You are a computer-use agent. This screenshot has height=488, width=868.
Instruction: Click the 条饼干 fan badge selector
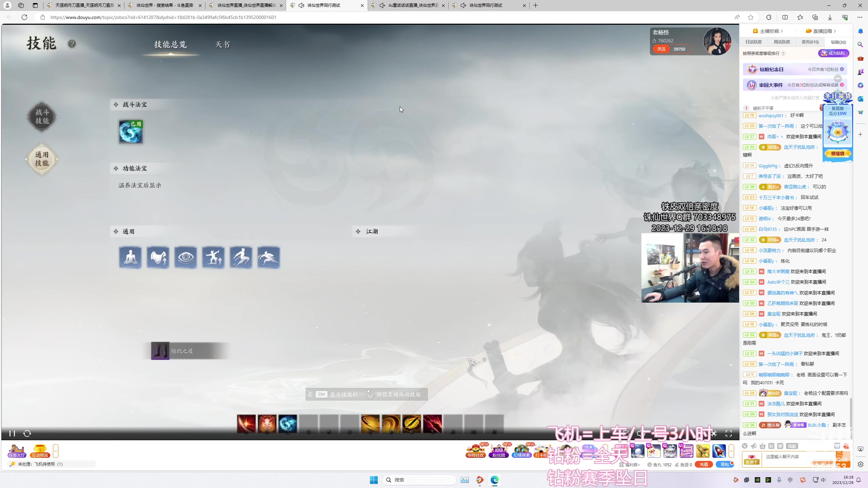752,460
